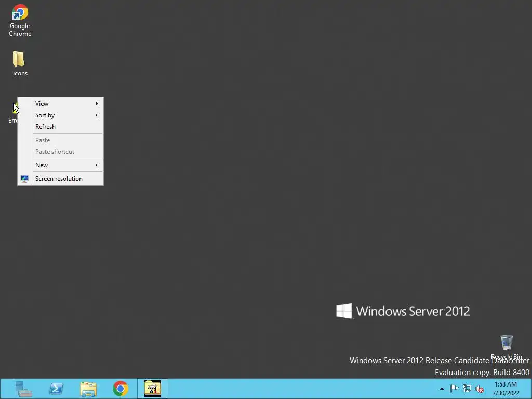Show hidden system tray icons arrow

442,389
